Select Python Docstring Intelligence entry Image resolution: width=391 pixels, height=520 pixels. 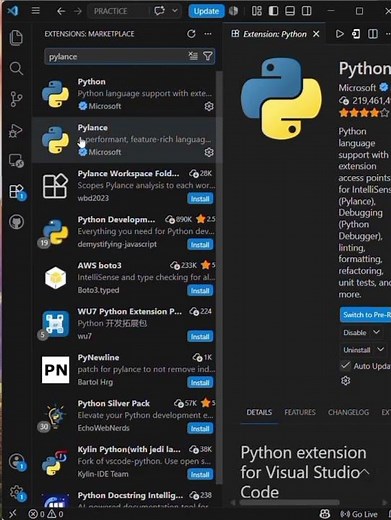(127, 498)
